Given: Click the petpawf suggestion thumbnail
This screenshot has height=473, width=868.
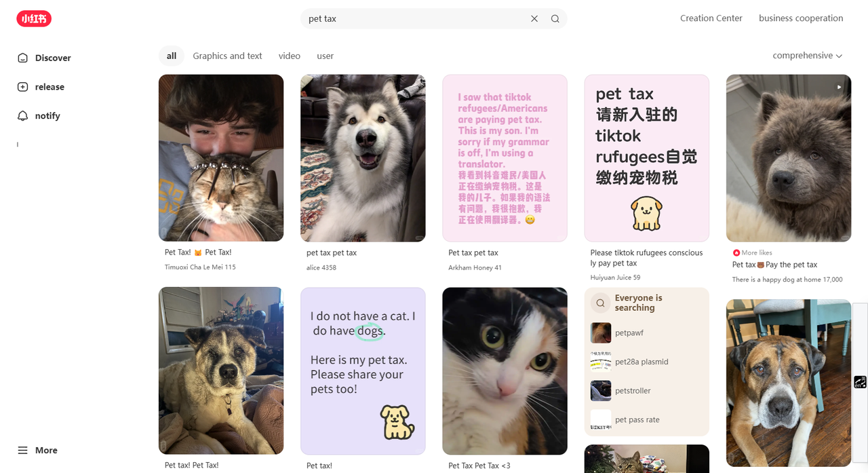Looking at the screenshot, I should 600,333.
